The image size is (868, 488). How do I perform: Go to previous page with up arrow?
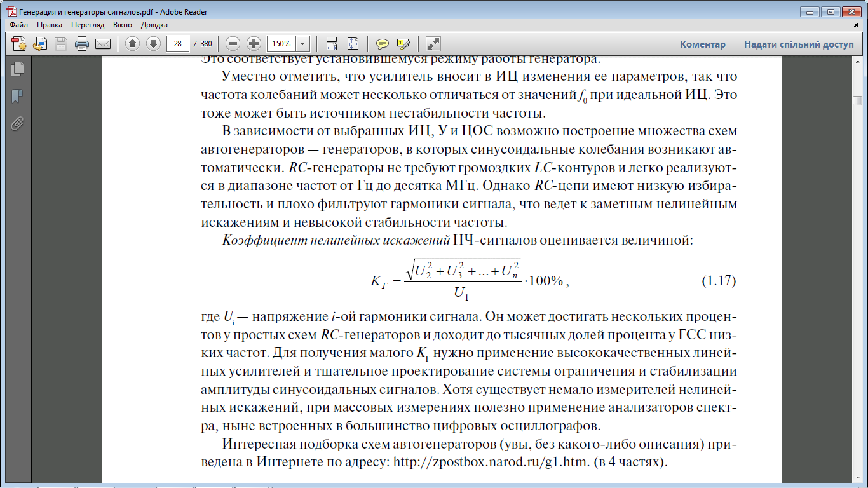tap(132, 44)
